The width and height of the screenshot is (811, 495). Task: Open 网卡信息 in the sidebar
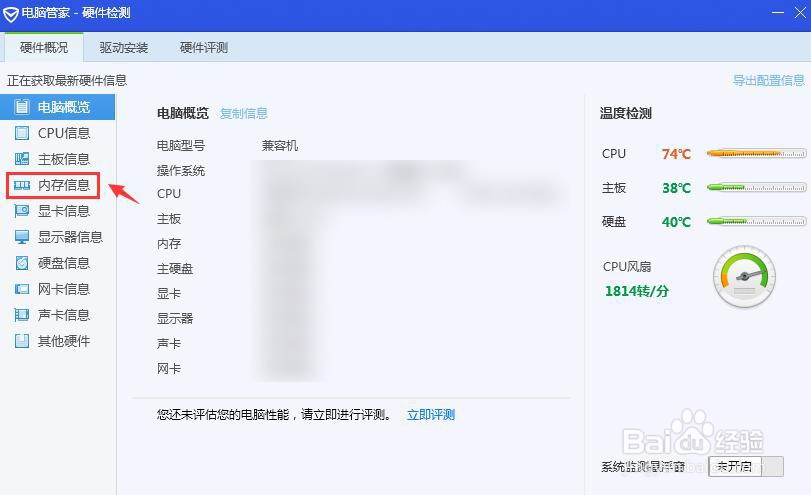pyautogui.click(x=57, y=289)
